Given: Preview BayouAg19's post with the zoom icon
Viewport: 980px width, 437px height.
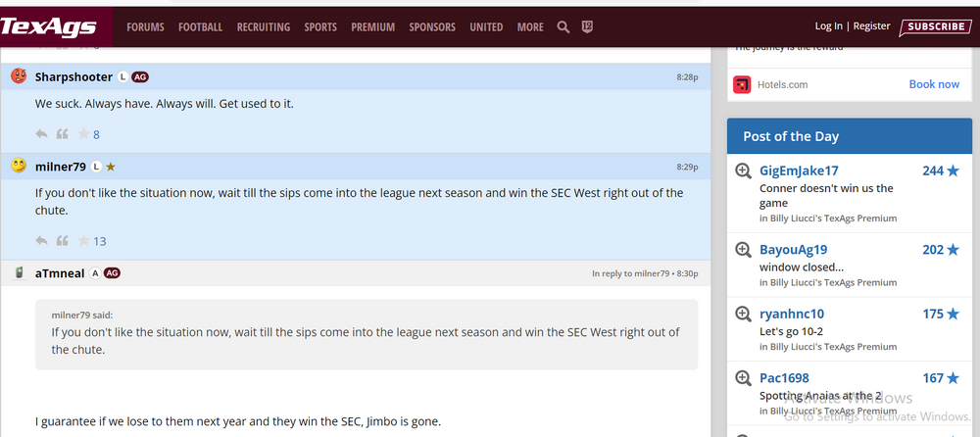Looking at the screenshot, I should coord(744,250).
